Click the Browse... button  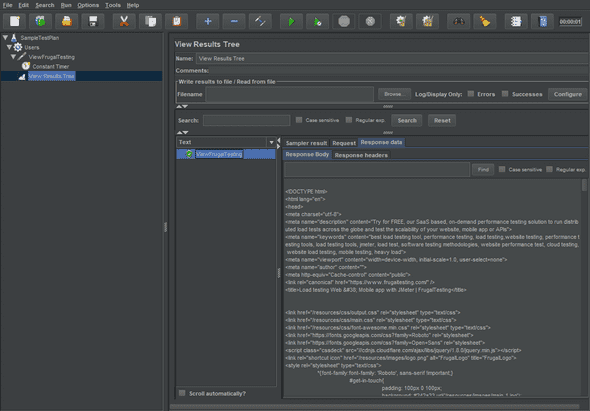(x=394, y=94)
